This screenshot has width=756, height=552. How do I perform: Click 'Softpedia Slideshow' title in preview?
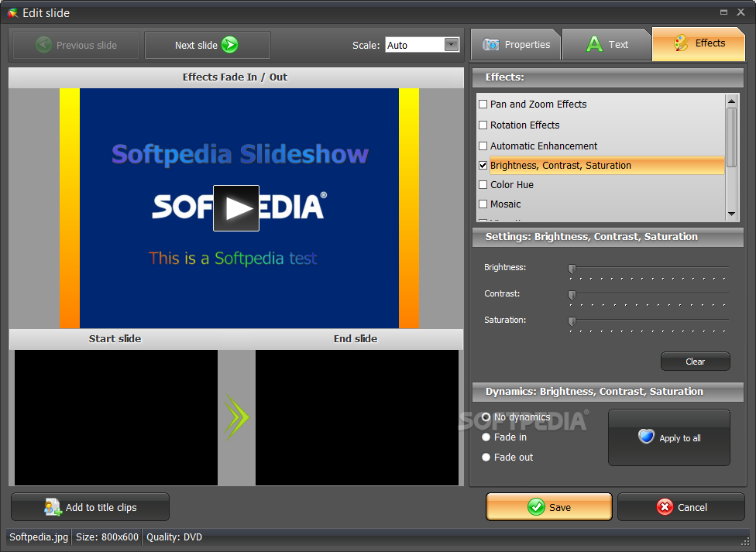click(x=240, y=155)
